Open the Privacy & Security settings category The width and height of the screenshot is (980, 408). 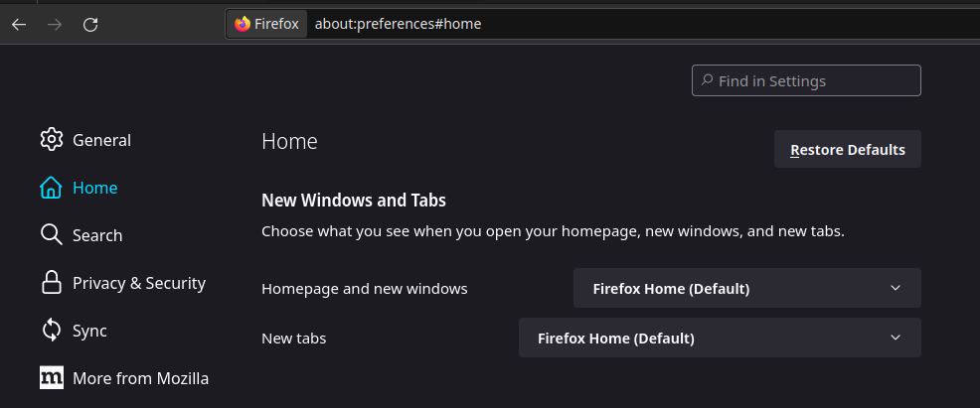138,283
